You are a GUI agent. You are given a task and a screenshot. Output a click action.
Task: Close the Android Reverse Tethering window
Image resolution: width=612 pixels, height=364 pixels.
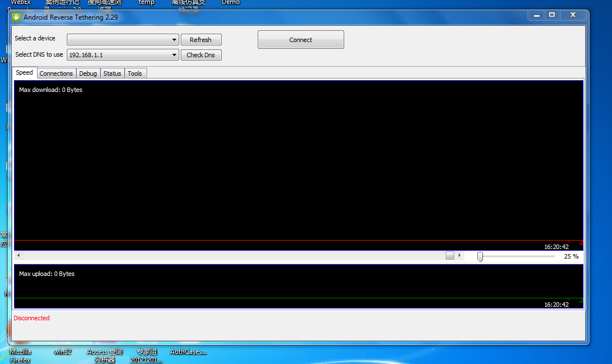click(573, 15)
